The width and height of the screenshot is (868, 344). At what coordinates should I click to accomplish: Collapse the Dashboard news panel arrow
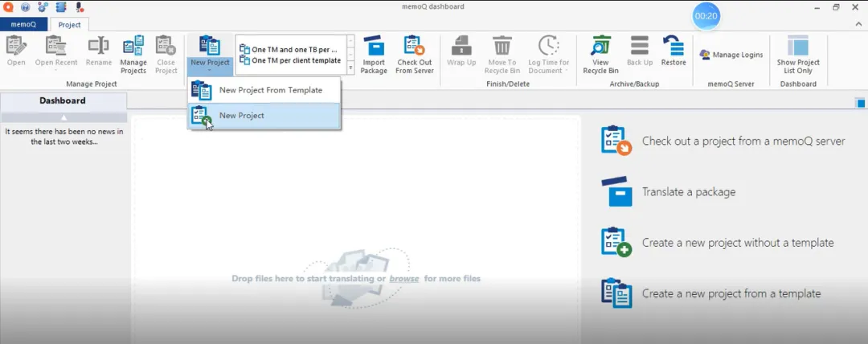coord(63,117)
